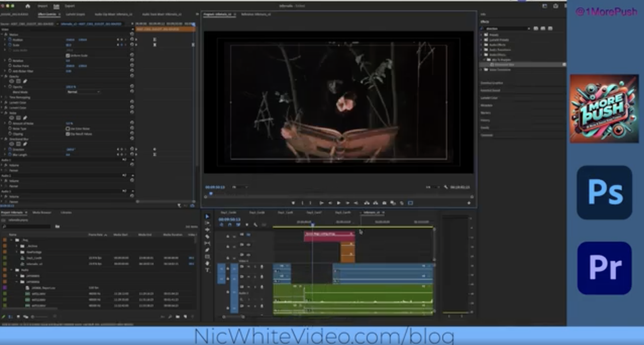Viewport: 644px width, 345px height.
Task: Toggle animation stopwatch for Rotation
Action: pyautogui.click(x=10, y=60)
